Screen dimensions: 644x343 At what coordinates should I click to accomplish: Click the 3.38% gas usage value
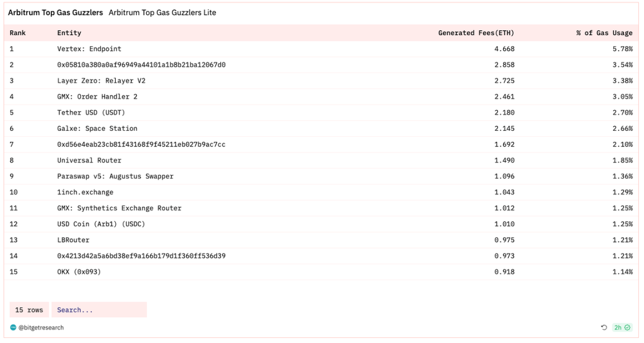pyautogui.click(x=623, y=81)
